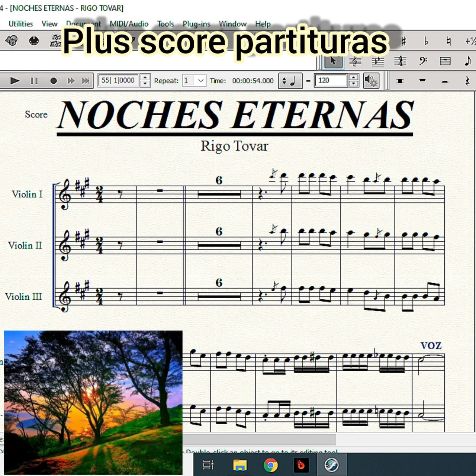476x476 pixels.
Task: Click the horizontal scrollbar thumb
Action: 258,439
